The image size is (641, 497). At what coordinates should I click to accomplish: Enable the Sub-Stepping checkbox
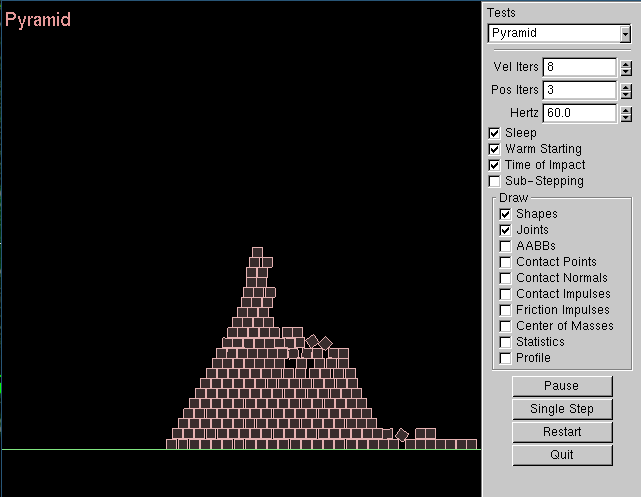(x=494, y=181)
